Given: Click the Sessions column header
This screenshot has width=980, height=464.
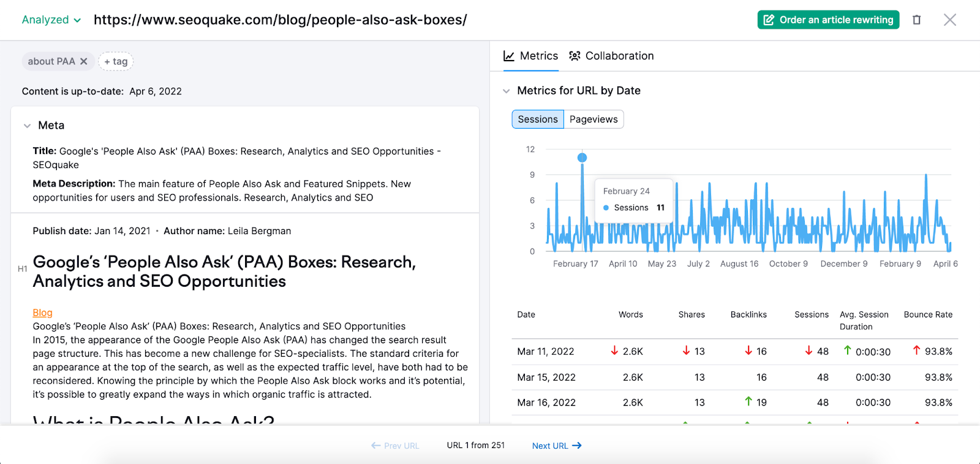Looking at the screenshot, I should pos(812,314).
